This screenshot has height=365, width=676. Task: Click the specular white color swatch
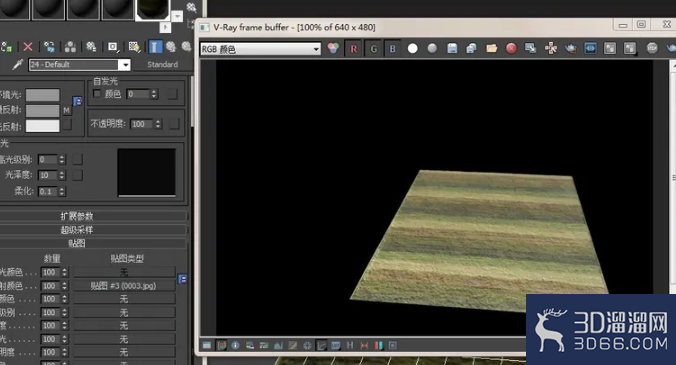point(43,126)
